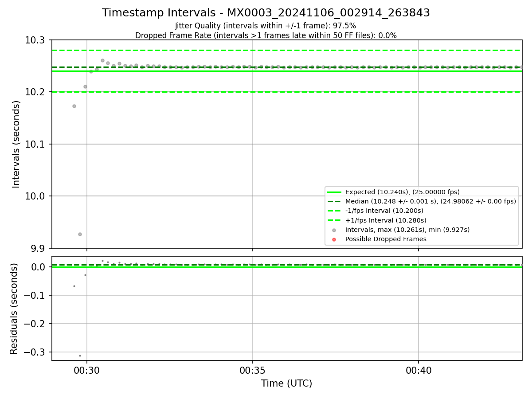
Task: Select legend entry '+1/fps Interval (10.280s)'
Action: pyautogui.click(x=386, y=220)
